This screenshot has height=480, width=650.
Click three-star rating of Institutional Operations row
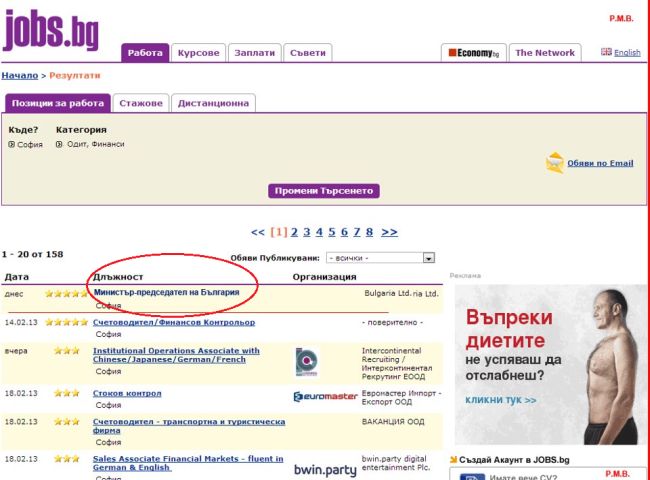(66, 351)
